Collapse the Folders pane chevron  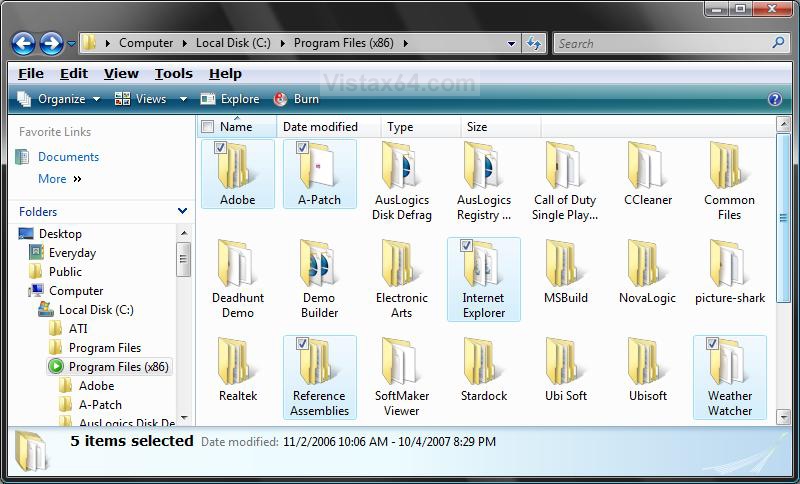click(x=182, y=211)
